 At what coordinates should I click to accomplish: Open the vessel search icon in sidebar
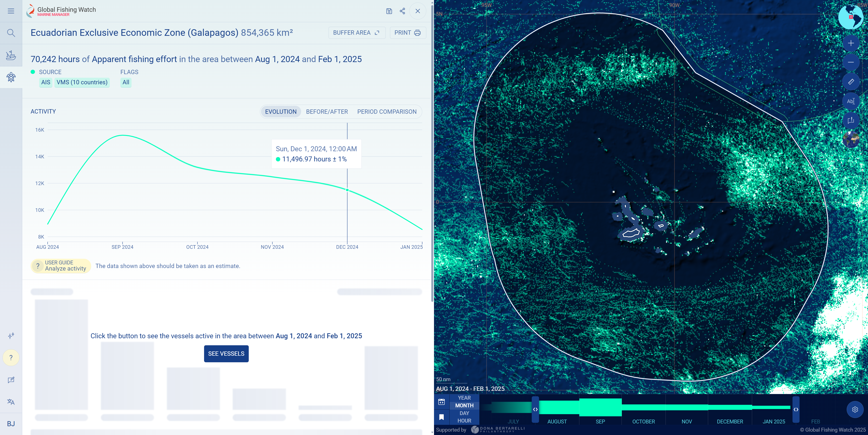pos(11,33)
